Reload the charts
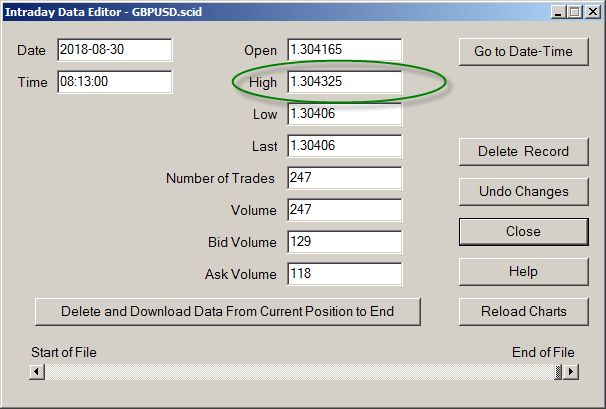The image size is (606, 409). 524,312
